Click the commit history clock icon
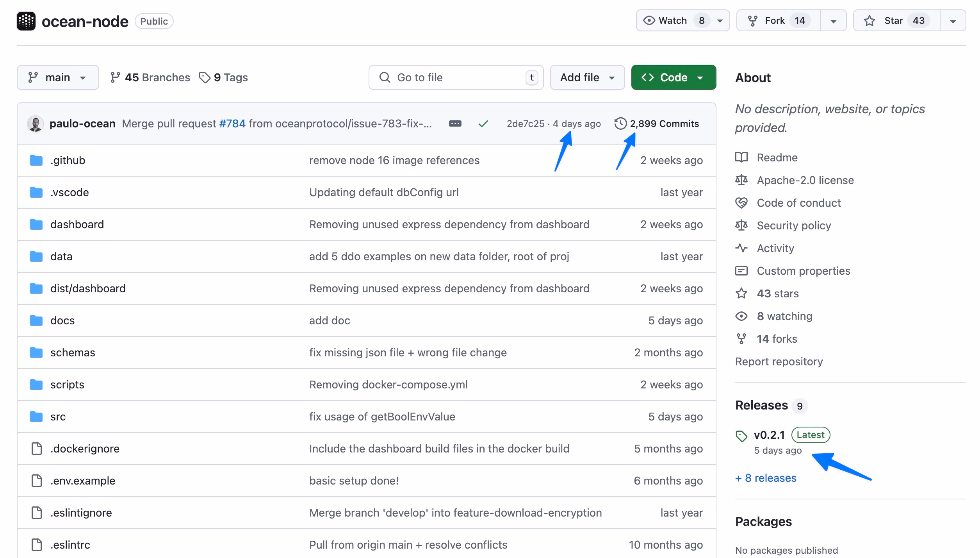Viewport: 980px width, 558px height. point(621,123)
